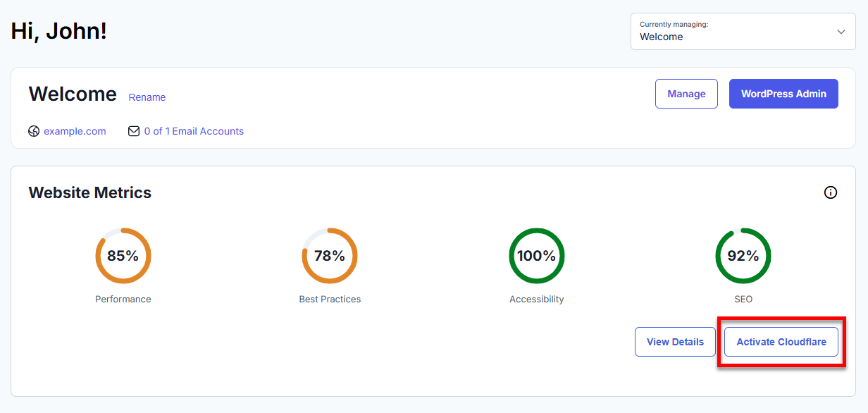Click the View Details button
The image size is (868, 413).
(x=675, y=342)
